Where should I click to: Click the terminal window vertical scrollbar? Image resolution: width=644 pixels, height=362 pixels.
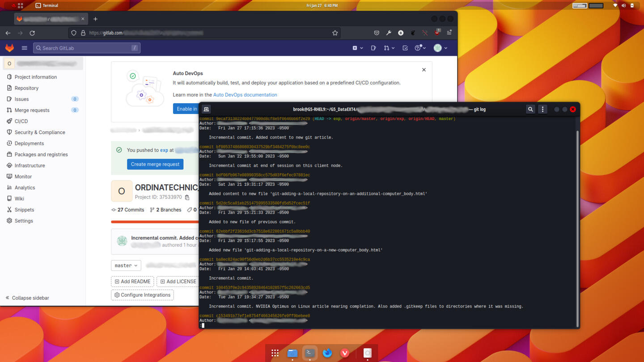pyautogui.click(x=577, y=228)
